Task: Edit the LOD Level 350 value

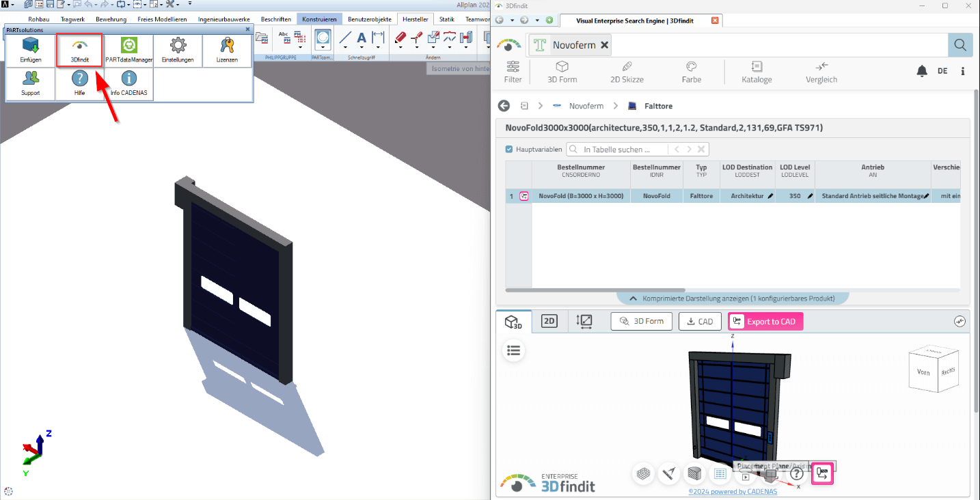Action: pyautogui.click(x=811, y=196)
